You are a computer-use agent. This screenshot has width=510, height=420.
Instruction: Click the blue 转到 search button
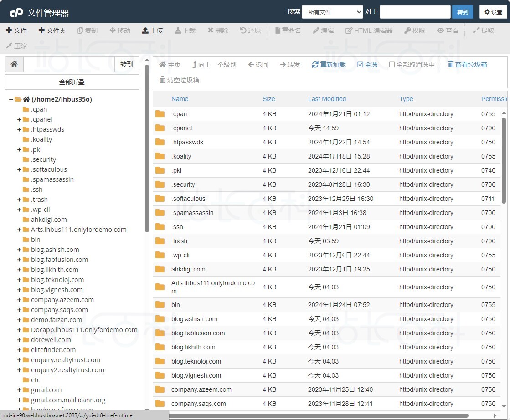[462, 12]
